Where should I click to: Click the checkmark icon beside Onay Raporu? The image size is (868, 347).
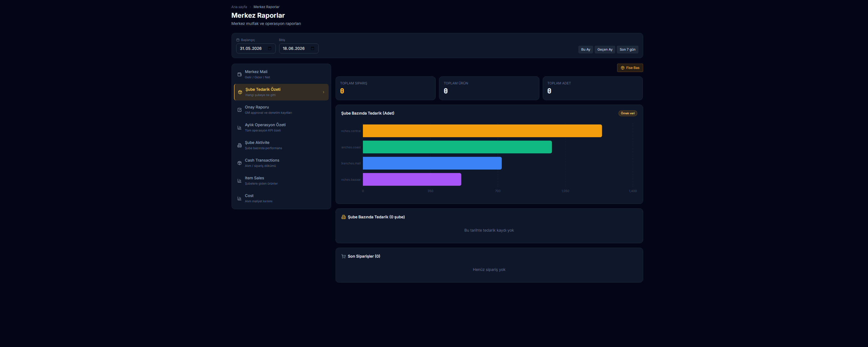click(239, 110)
